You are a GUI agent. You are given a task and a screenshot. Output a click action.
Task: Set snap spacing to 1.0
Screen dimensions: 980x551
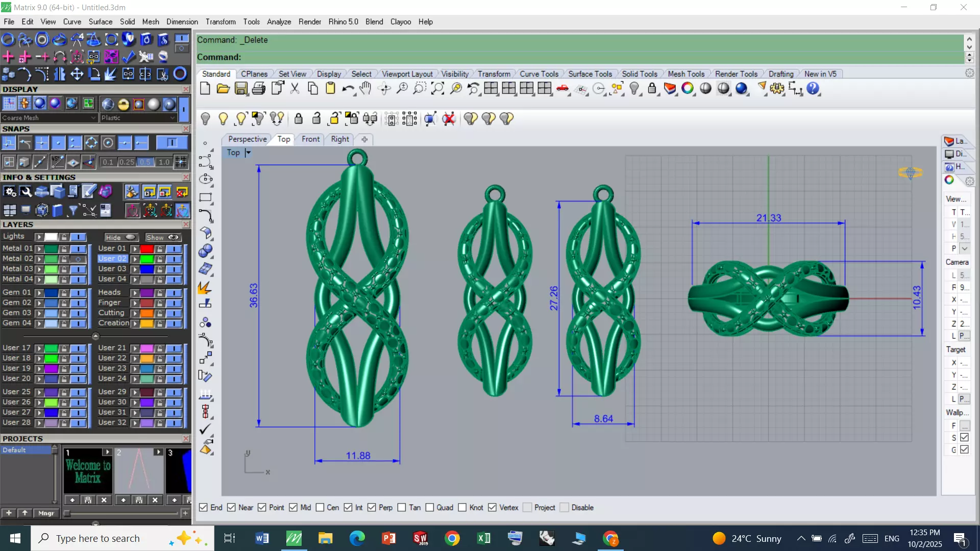coord(163,162)
